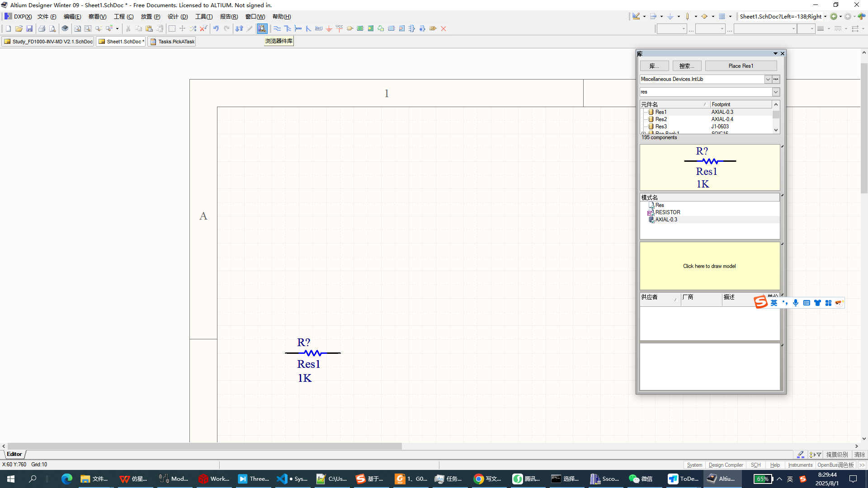Place a VCC power port
868x488 pixels.
click(339, 28)
